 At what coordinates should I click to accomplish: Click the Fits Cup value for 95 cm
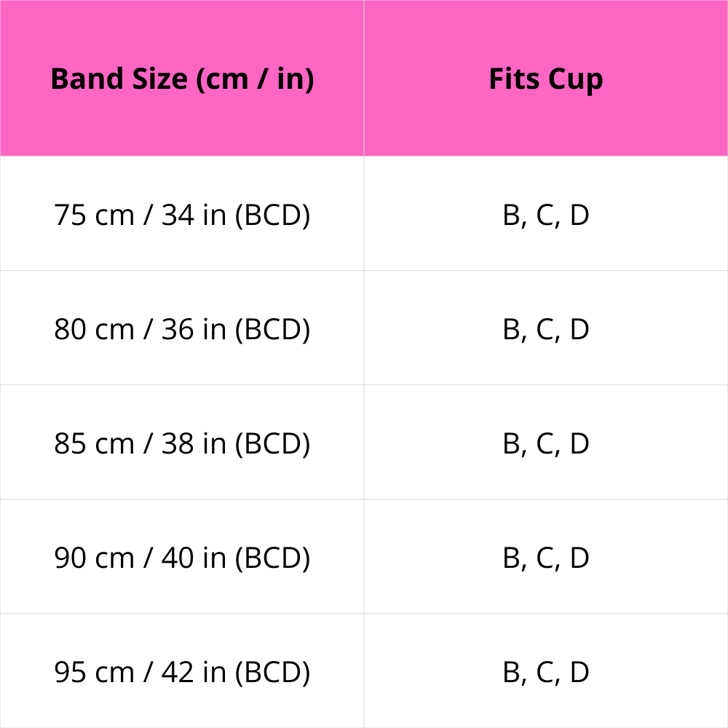pos(546,673)
